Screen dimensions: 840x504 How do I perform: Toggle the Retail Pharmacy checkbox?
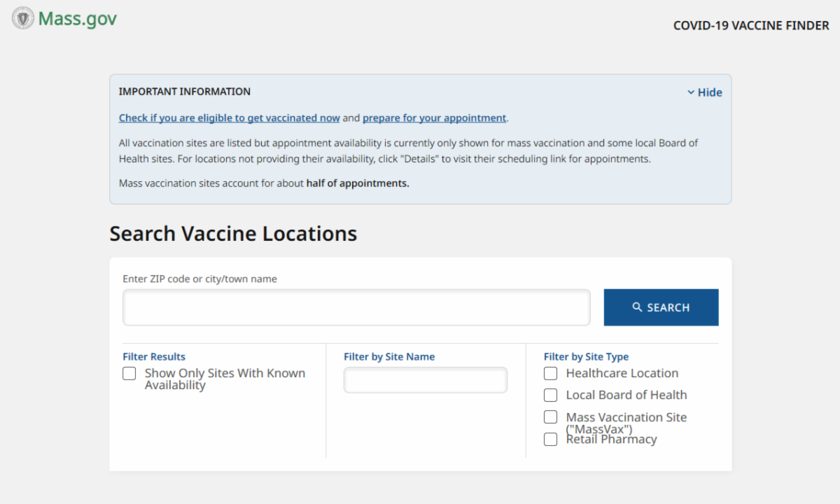pos(551,440)
